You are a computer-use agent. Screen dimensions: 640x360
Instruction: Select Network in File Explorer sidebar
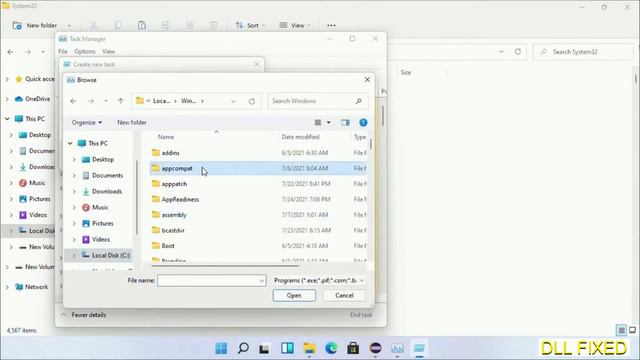click(31, 287)
